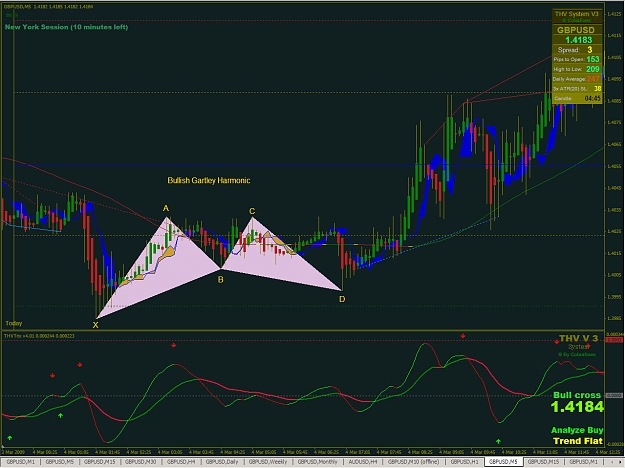This screenshot has height=468, width=625.
Task: Select the GBPUSD,H1 chart tab
Action: tap(464, 462)
